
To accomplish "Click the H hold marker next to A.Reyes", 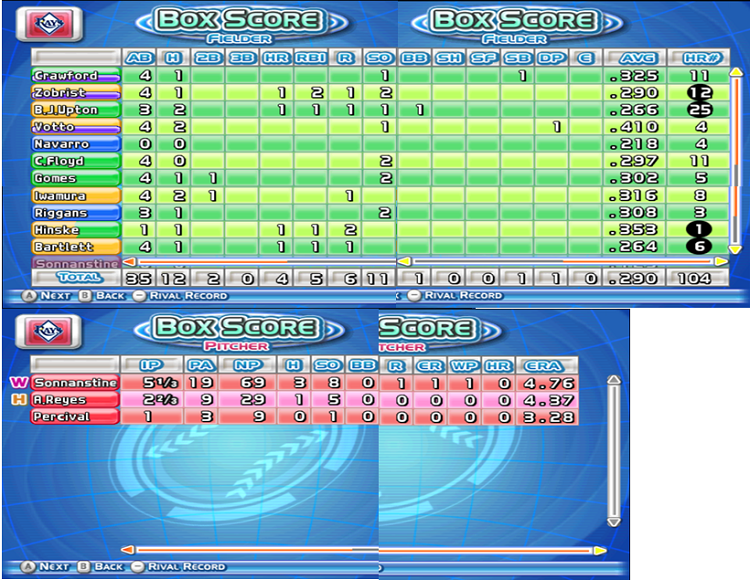I will 19,399.
